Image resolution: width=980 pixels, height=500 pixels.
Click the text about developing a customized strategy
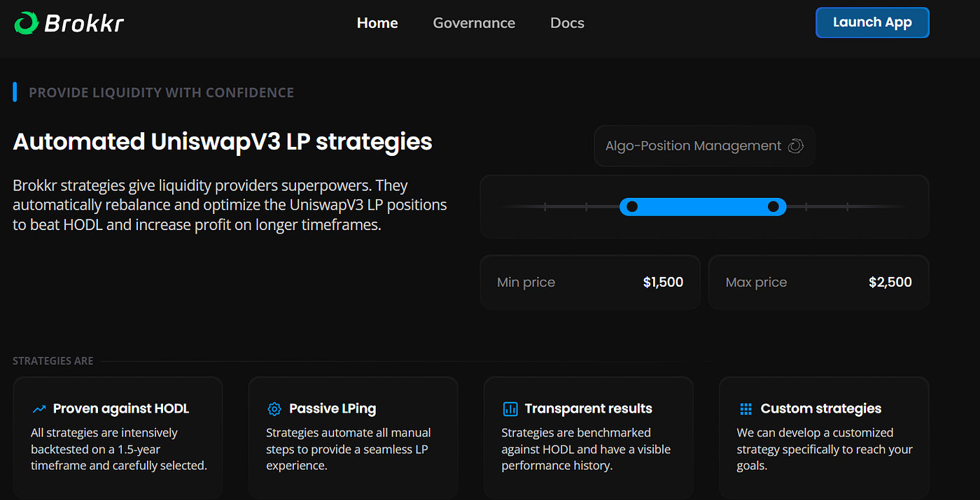825,449
